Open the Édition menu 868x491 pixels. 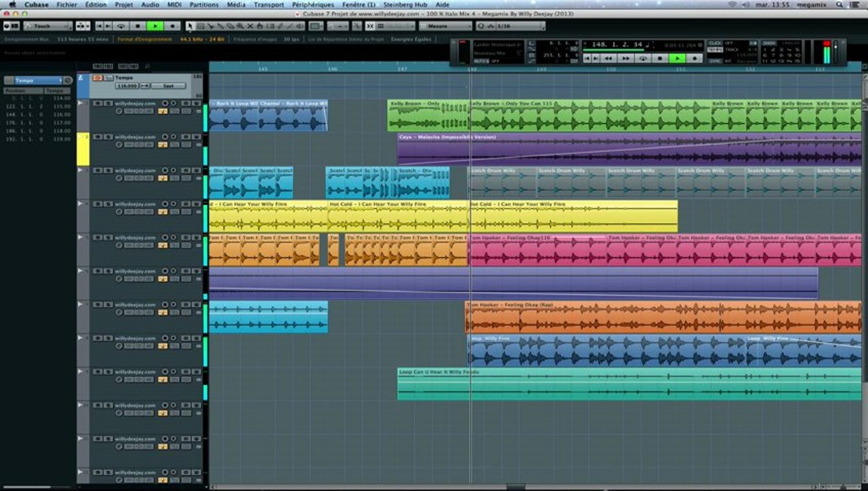coord(96,4)
